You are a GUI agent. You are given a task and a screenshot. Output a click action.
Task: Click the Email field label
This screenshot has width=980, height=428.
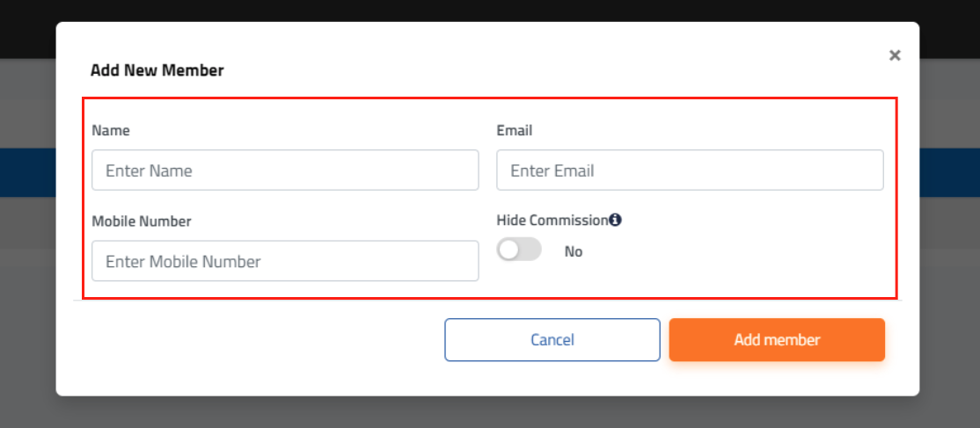515,130
